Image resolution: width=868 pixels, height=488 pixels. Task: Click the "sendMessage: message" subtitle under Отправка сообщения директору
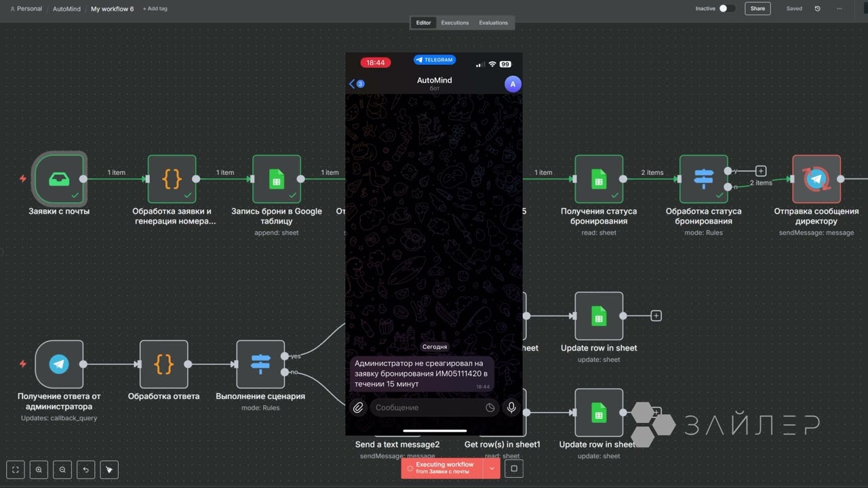(816, 232)
